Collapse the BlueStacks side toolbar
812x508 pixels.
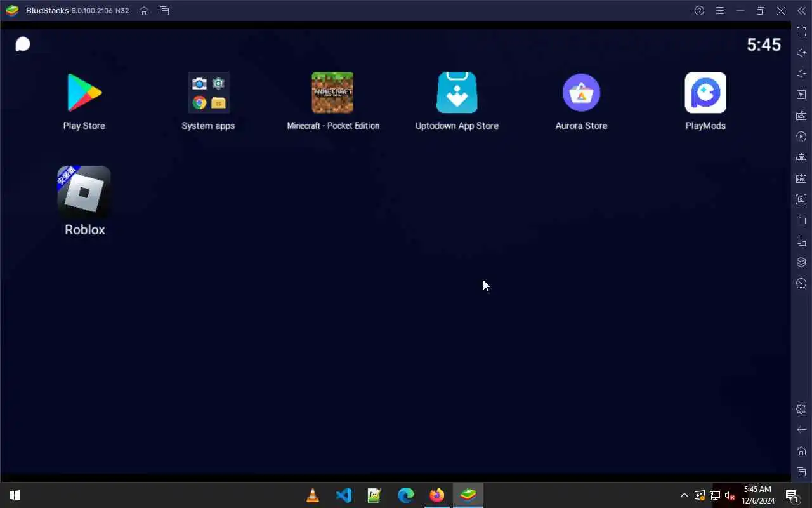tap(801, 11)
